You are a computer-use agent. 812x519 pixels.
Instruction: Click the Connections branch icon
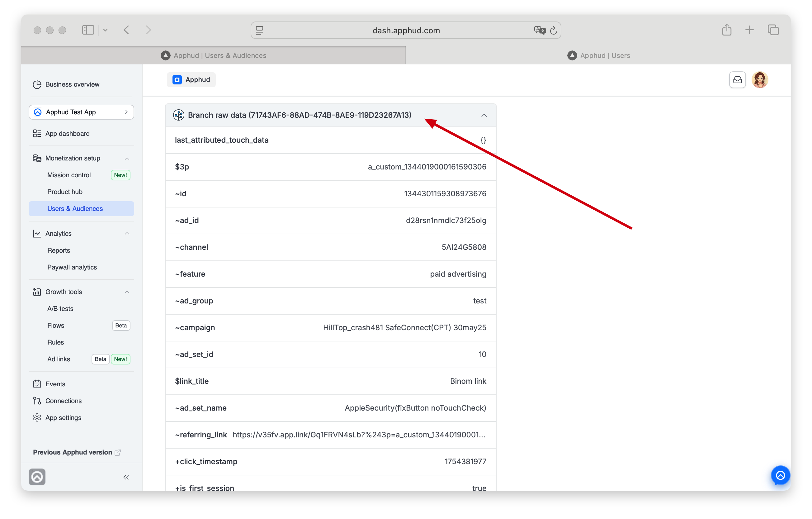37,401
